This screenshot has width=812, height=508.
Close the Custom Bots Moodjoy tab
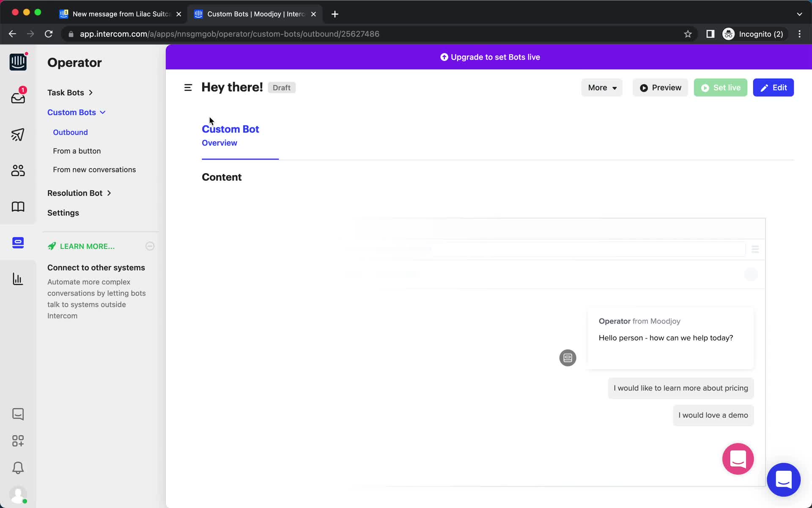click(313, 14)
